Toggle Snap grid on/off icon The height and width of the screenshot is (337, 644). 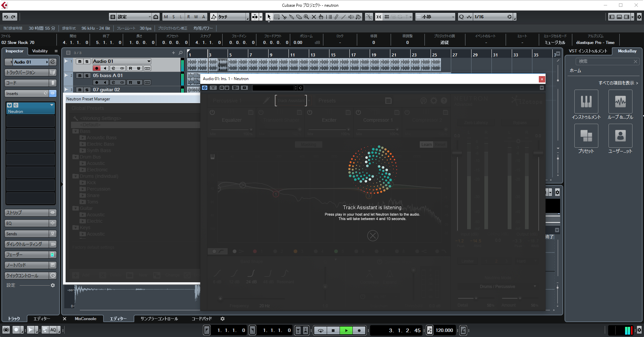[x=379, y=17]
